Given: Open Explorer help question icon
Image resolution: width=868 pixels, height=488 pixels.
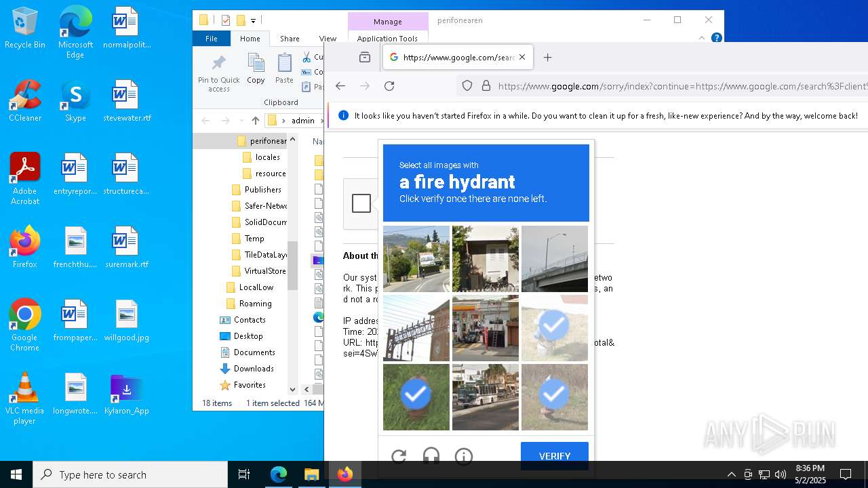Looking at the screenshot, I should coord(716,39).
